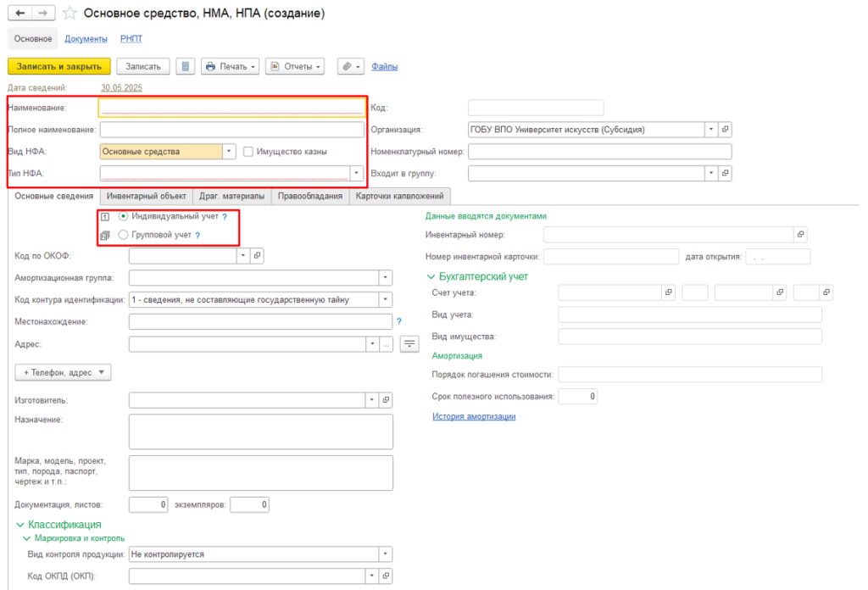Image resolution: width=868 pixels, height=590 pixels.
Task: Select the Групповой учет radio button
Action: point(124,235)
